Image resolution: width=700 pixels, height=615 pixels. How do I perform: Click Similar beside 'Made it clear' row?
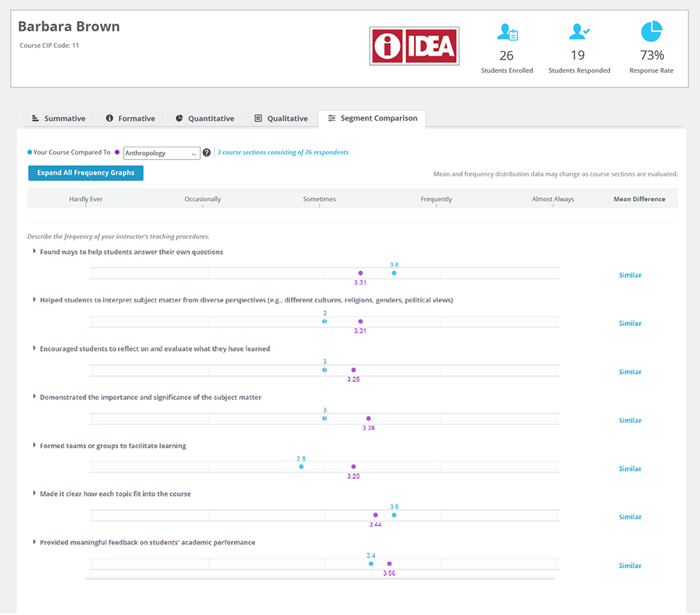pyautogui.click(x=630, y=517)
